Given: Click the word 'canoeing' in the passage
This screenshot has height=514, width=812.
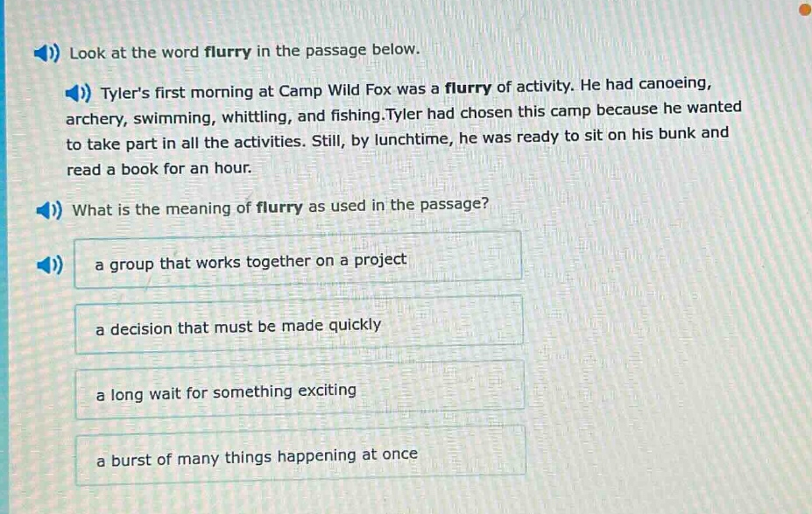Looking at the screenshot, I should pos(673,84).
